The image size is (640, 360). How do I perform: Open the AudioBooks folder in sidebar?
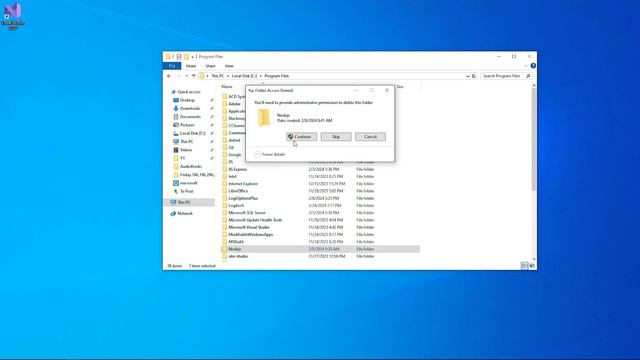click(x=191, y=166)
